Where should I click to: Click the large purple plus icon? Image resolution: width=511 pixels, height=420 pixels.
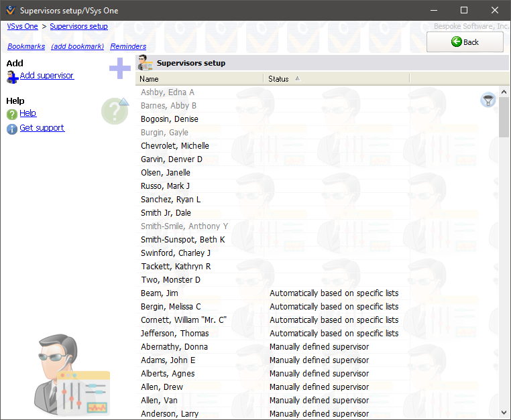120,68
